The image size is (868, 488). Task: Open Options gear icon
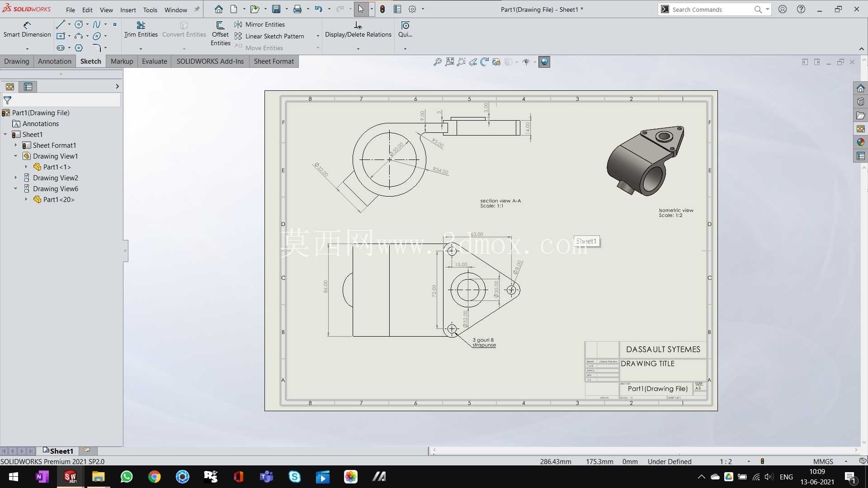point(412,9)
